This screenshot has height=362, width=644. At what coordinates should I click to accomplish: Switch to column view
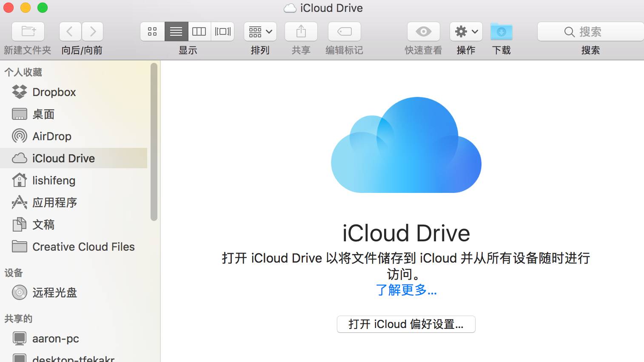pos(199,31)
